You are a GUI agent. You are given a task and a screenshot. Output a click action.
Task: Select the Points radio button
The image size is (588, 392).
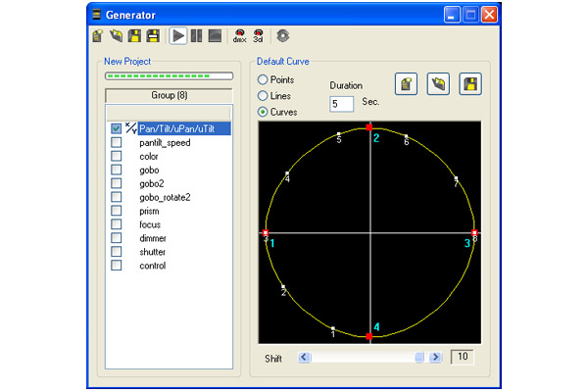(263, 79)
